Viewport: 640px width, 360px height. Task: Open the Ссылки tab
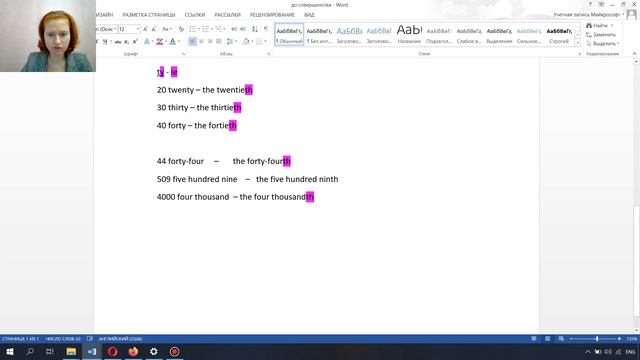[x=195, y=15]
